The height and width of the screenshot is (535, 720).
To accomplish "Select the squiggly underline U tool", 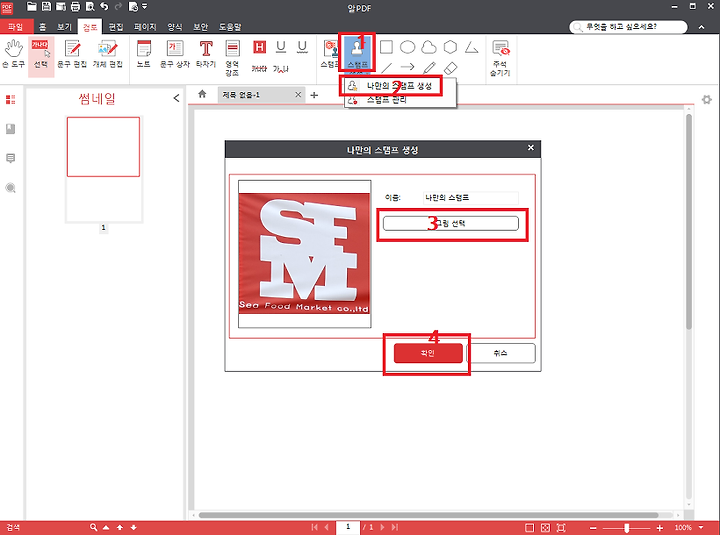I will click(x=302, y=47).
